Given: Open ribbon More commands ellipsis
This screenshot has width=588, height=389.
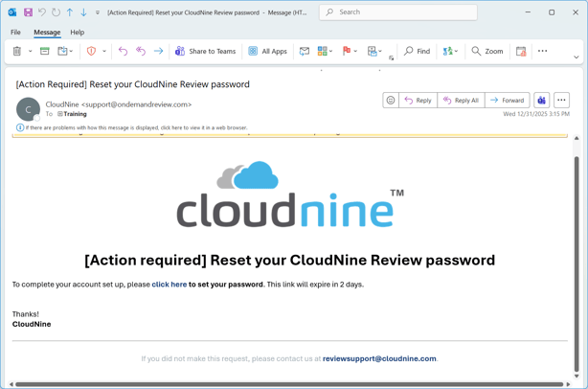Looking at the screenshot, I should click(x=542, y=51).
